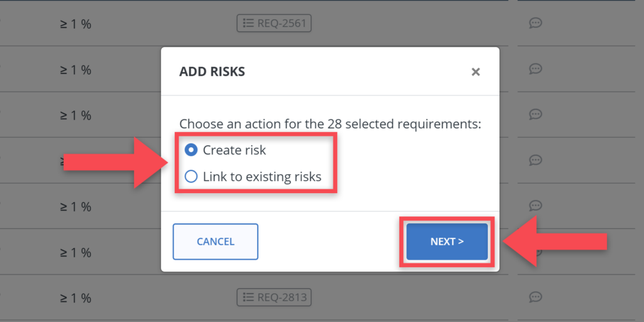Close the Add Risks dialog

(475, 72)
